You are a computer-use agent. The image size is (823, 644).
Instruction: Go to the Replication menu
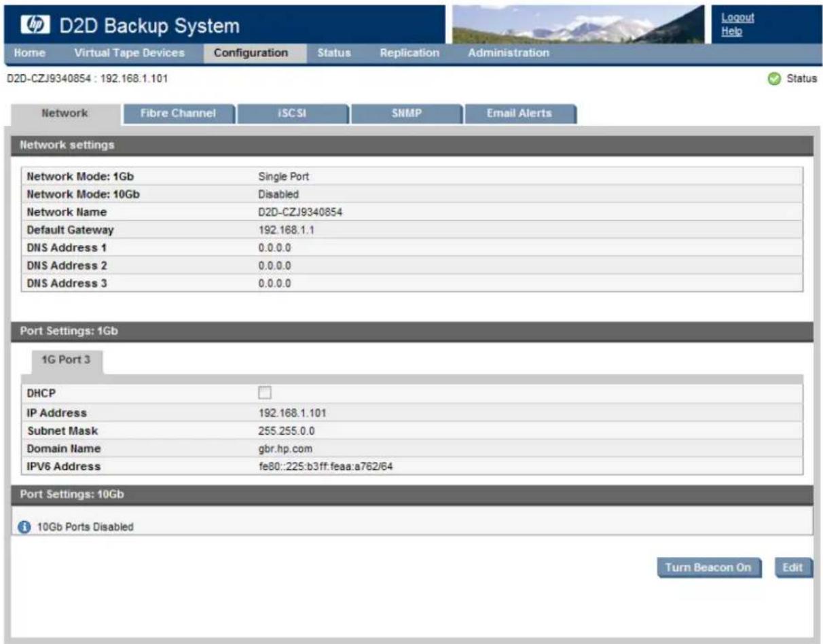tap(409, 53)
